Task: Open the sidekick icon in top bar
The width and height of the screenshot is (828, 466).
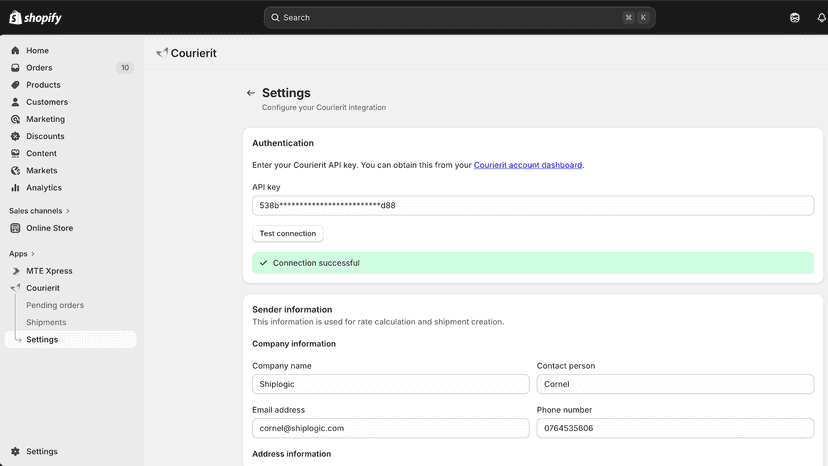Action: click(795, 18)
